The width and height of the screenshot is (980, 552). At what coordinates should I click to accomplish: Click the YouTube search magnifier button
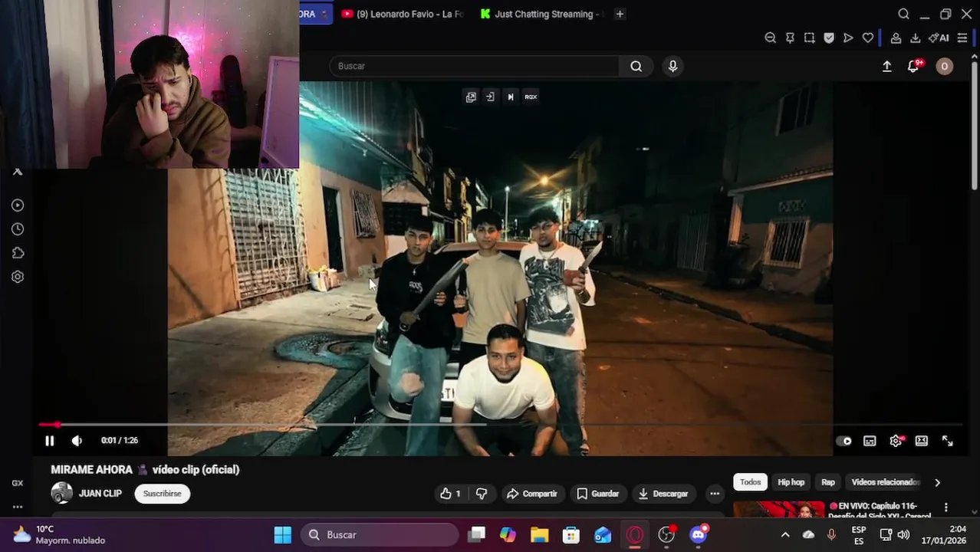point(636,66)
